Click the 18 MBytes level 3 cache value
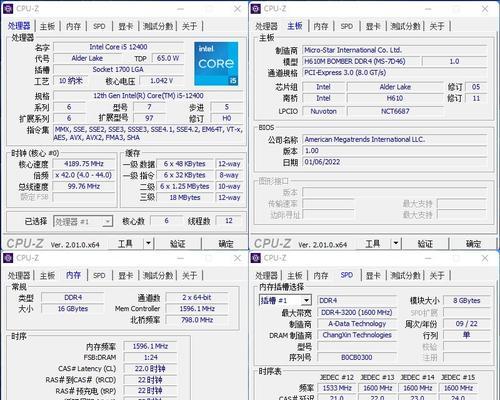 click(185, 197)
